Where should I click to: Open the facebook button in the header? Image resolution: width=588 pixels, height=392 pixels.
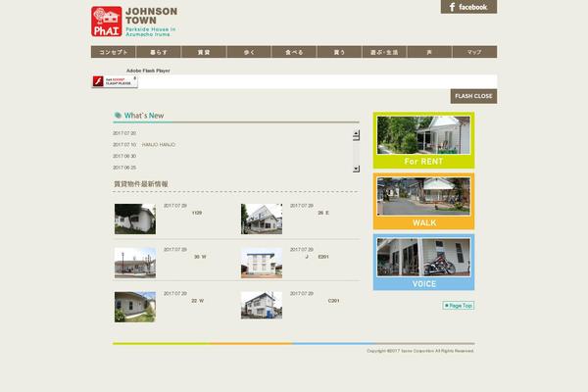[x=468, y=7]
